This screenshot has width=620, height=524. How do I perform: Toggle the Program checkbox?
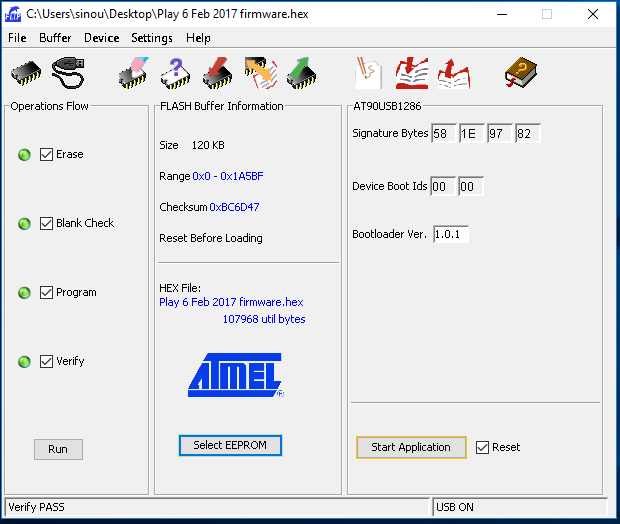pyautogui.click(x=46, y=293)
